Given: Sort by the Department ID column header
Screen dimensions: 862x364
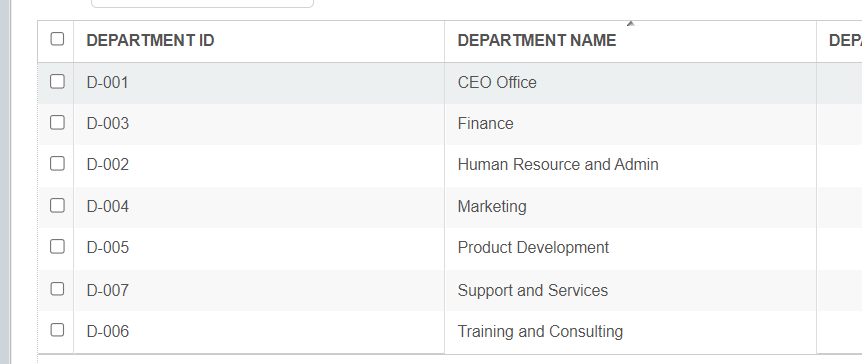Looking at the screenshot, I should click(x=150, y=40).
